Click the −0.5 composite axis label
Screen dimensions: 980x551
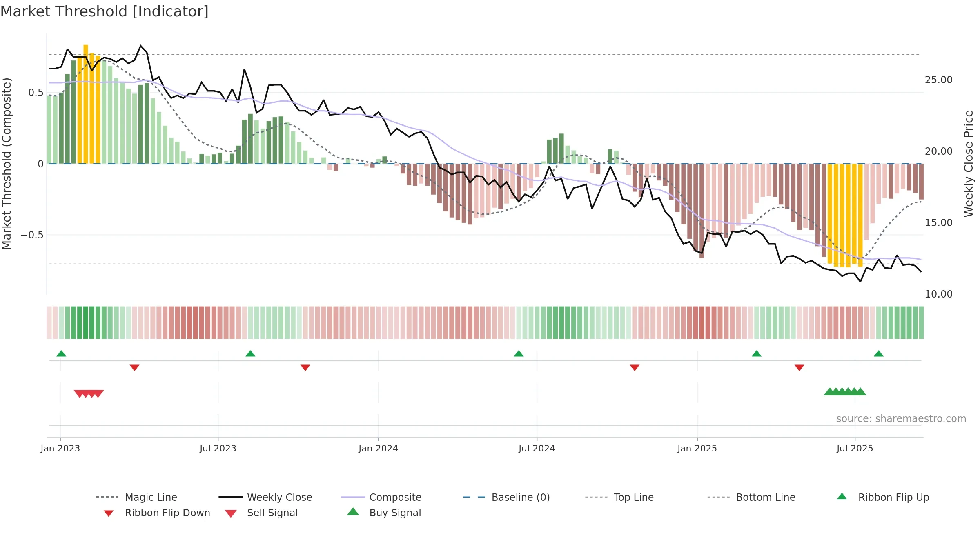point(32,235)
